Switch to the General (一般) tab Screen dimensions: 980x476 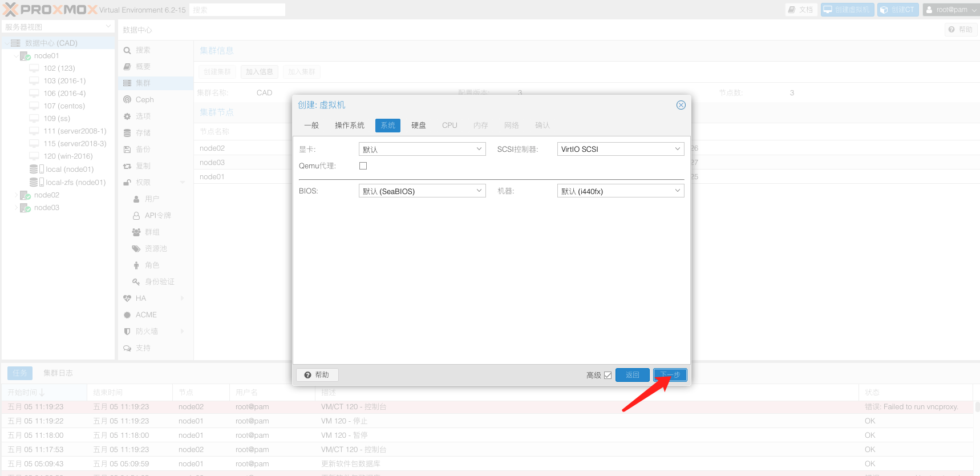tap(311, 125)
